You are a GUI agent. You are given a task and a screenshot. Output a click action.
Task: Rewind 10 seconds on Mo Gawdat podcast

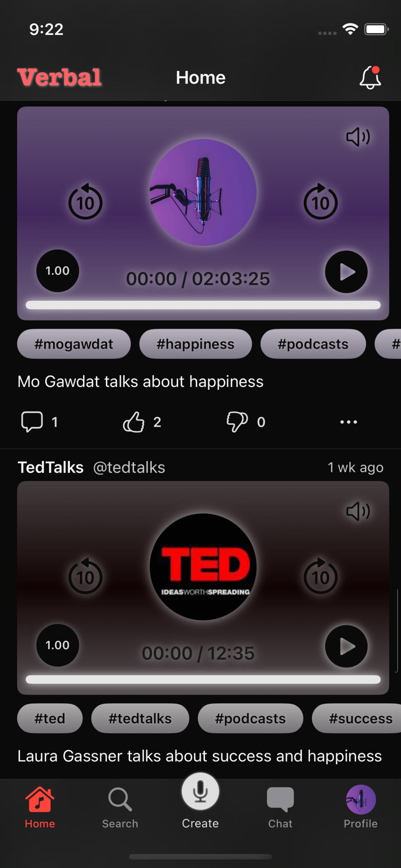(x=85, y=201)
